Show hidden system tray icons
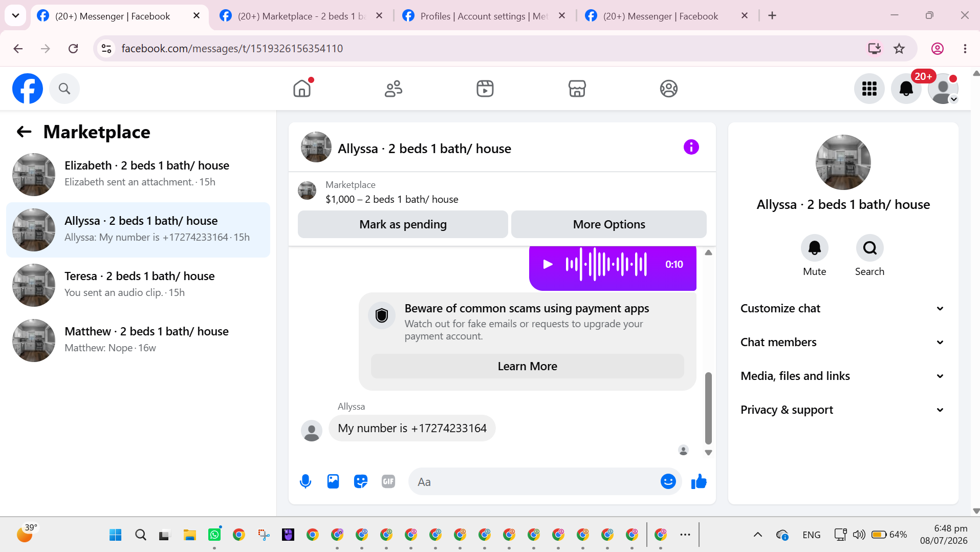Image resolution: width=980 pixels, height=552 pixels. (757, 535)
